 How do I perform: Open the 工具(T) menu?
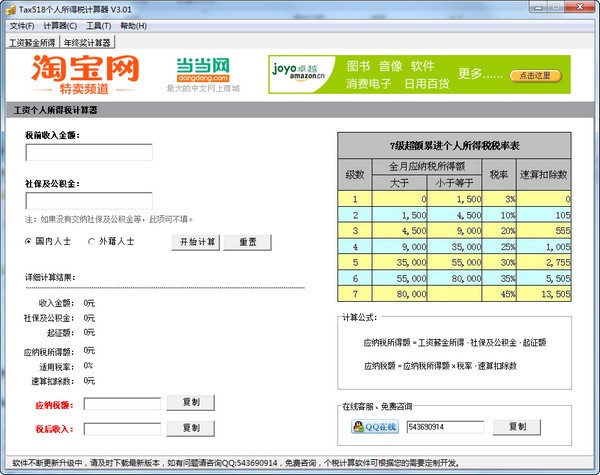point(99,26)
